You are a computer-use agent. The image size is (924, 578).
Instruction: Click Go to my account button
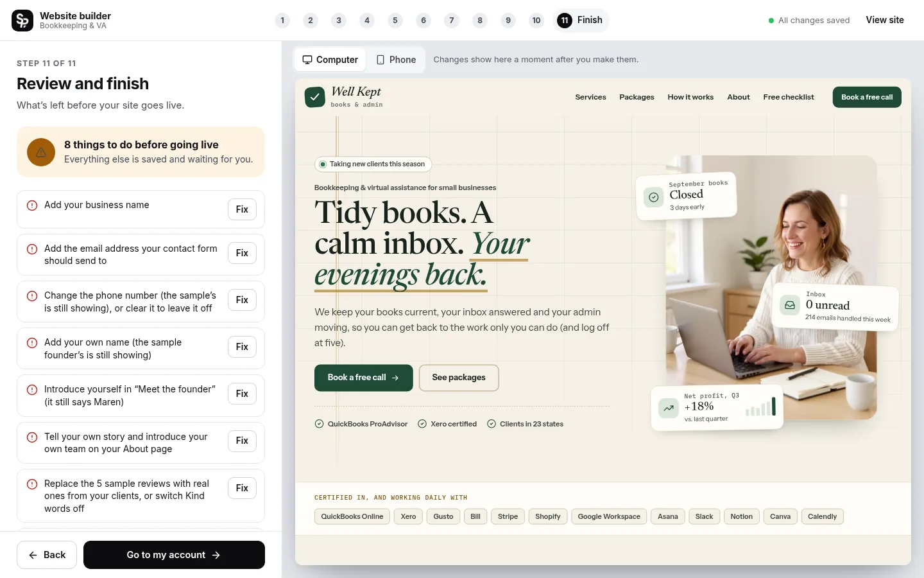pos(174,555)
